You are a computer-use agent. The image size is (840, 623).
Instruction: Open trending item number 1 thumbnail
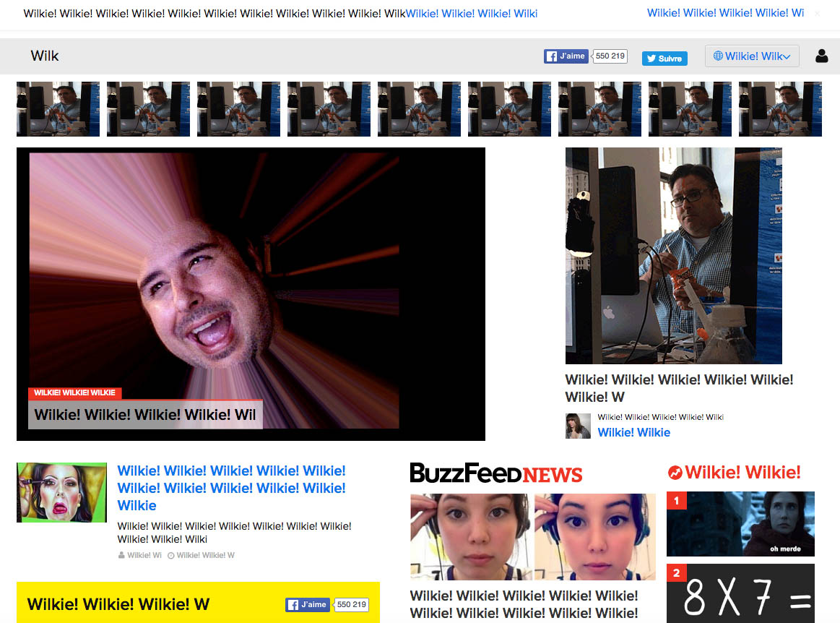[740, 524]
